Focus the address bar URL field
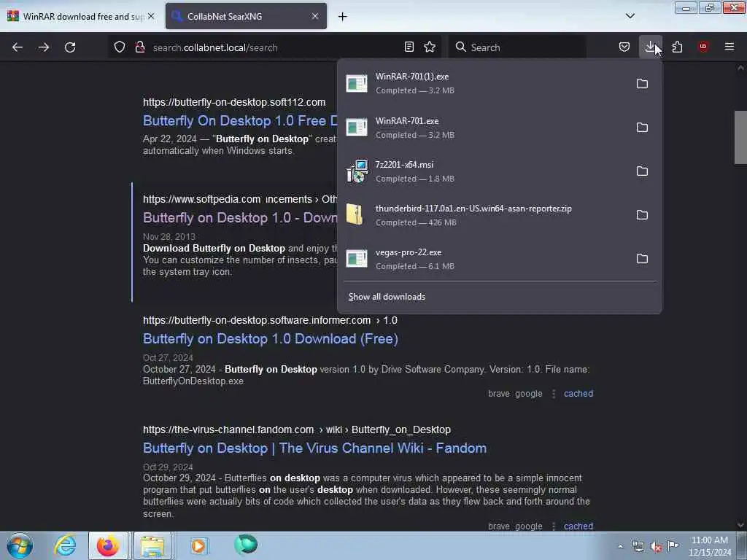 [x=274, y=47]
